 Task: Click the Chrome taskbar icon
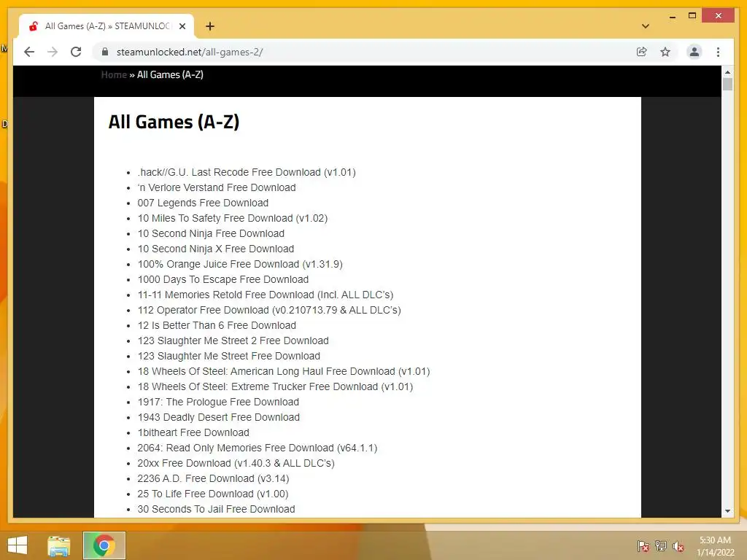click(104, 545)
